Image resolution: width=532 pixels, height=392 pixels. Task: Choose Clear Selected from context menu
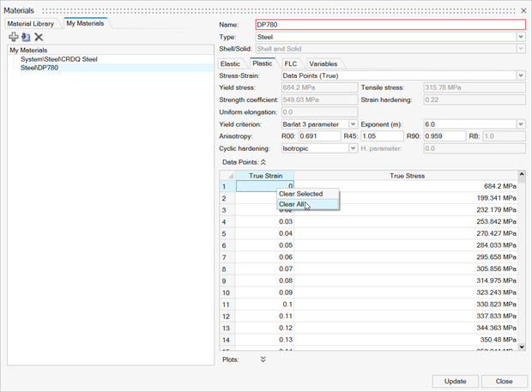click(x=300, y=194)
